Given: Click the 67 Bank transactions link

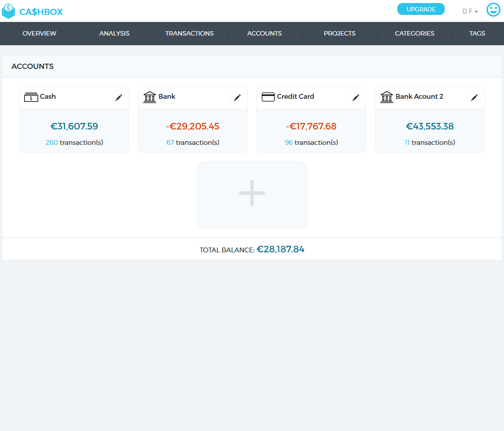Looking at the screenshot, I should point(170,143).
